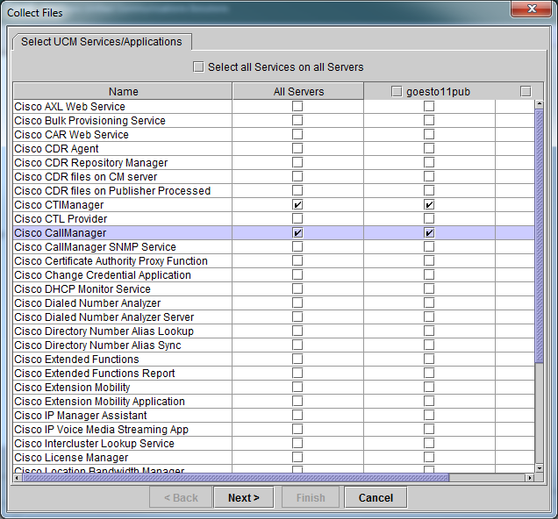Click scroll down arrow of vertical scrollbar
This screenshot has width=558, height=519.
click(x=539, y=468)
